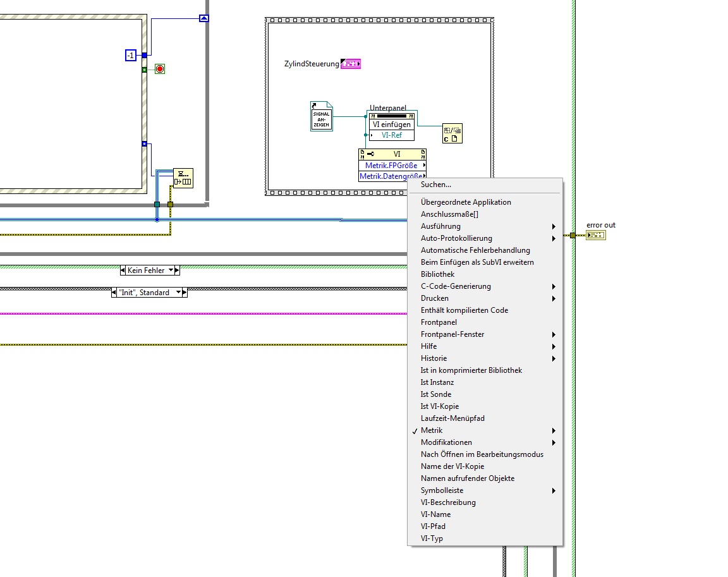Select the -1 numeric constant

click(130, 55)
